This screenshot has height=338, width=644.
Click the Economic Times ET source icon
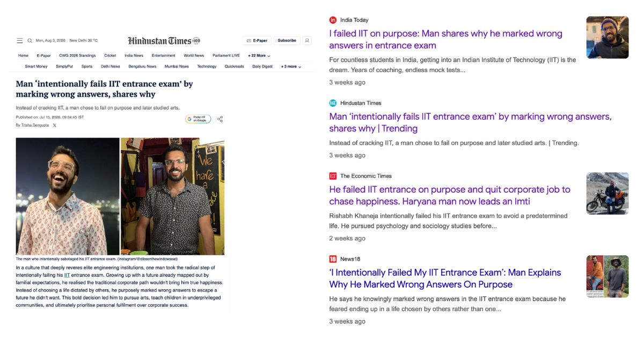(333, 176)
